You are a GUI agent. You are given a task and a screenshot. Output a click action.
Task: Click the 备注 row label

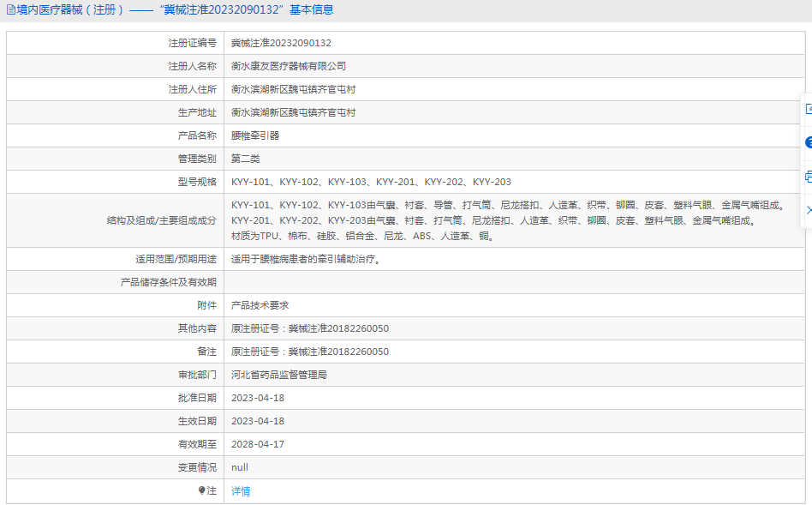click(206, 352)
